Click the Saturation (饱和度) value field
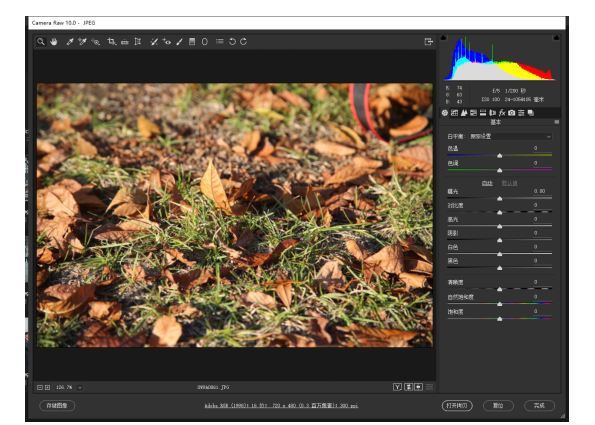595x425 pixels. point(541,311)
